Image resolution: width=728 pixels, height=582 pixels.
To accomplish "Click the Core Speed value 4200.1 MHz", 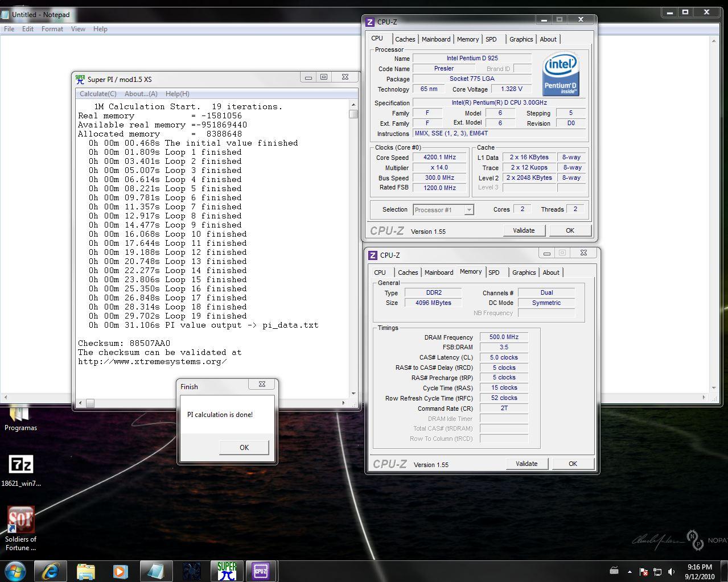I will 439,158.
